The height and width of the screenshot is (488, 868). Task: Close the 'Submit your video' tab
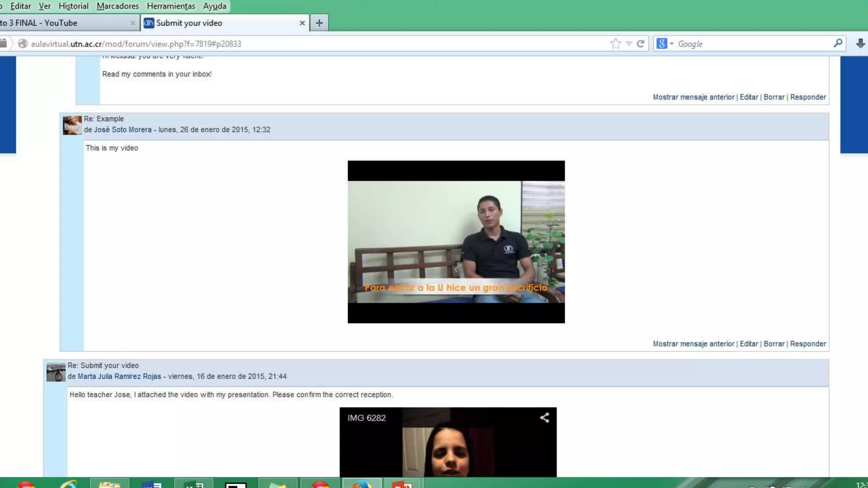pyautogui.click(x=302, y=23)
